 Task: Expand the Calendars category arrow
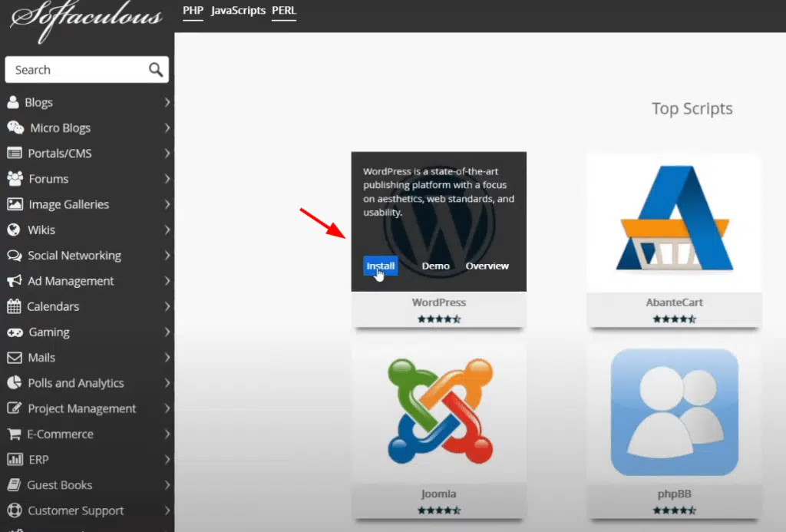(167, 306)
